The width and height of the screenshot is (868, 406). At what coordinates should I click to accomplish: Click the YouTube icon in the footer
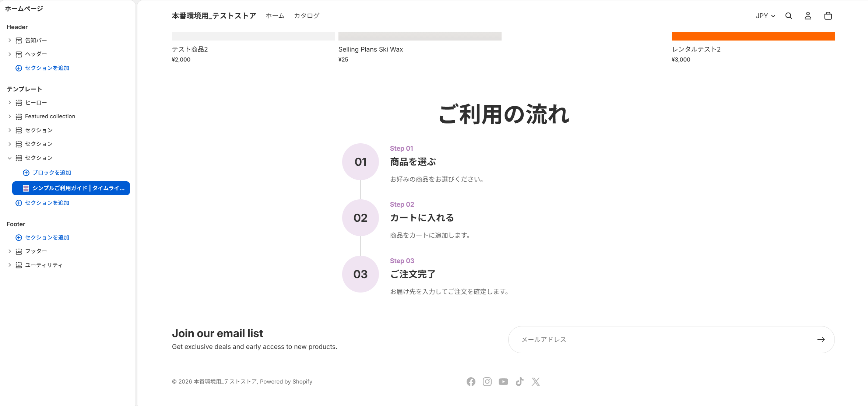tap(503, 382)
